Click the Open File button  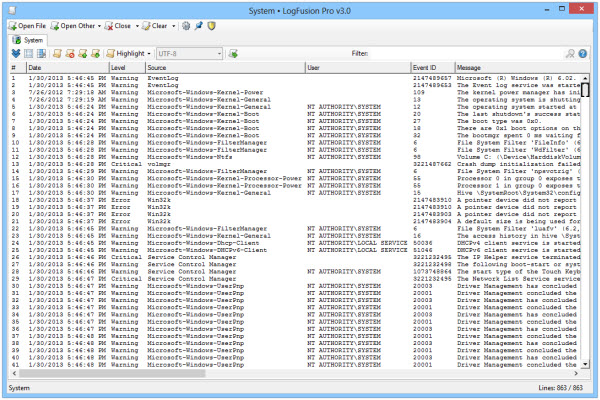tap(25, 24)
